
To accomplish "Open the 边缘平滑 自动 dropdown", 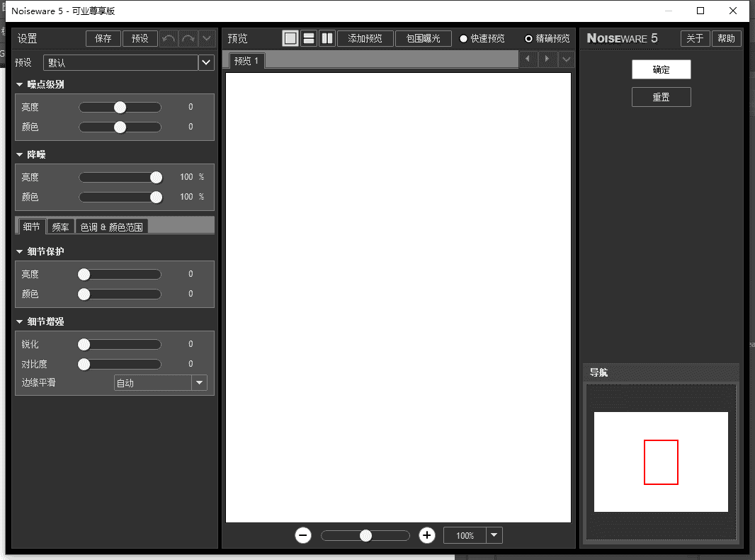I will 200,383.
